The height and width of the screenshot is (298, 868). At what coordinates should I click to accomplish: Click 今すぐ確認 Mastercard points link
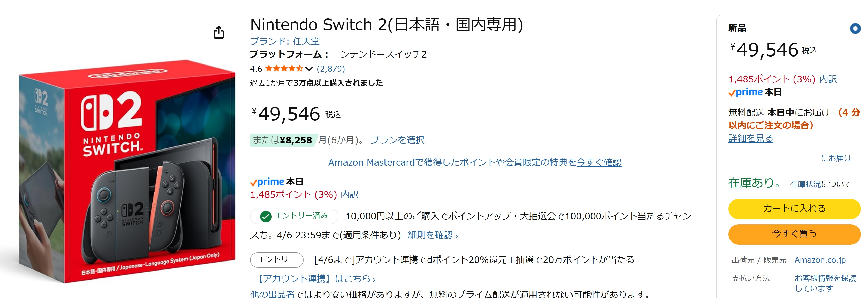point(598,163)
